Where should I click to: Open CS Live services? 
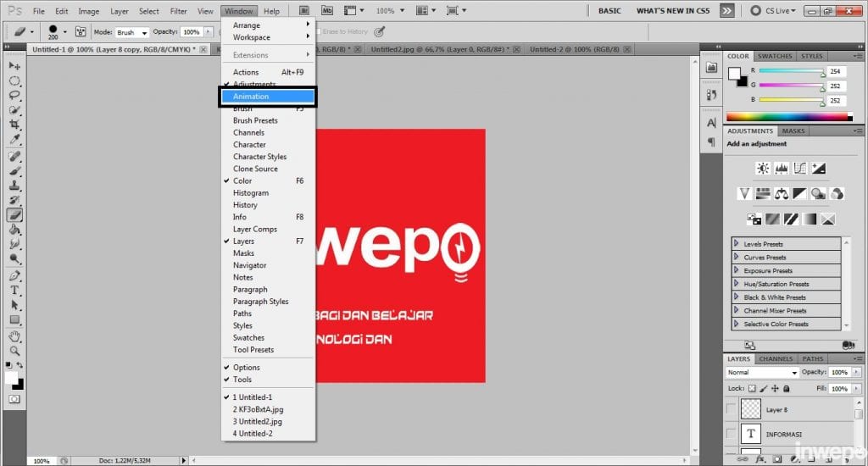pyautogui.click(x=773, y=10)
